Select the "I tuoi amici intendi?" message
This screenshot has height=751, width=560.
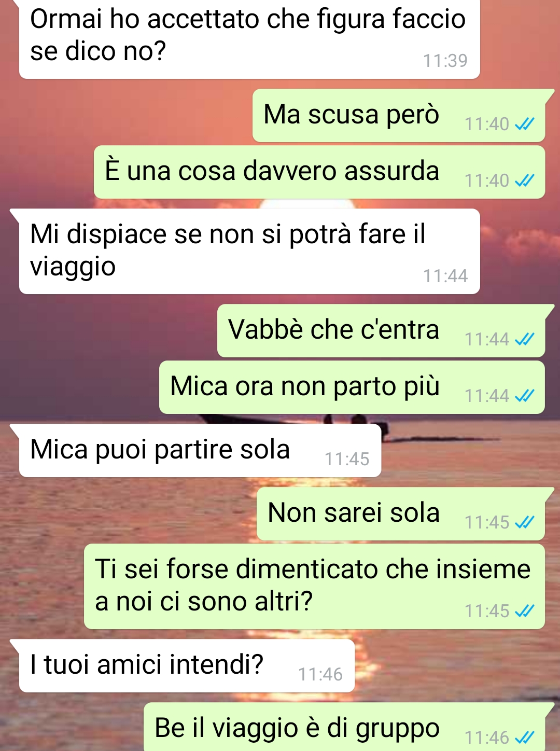click(x=187, y=665)
